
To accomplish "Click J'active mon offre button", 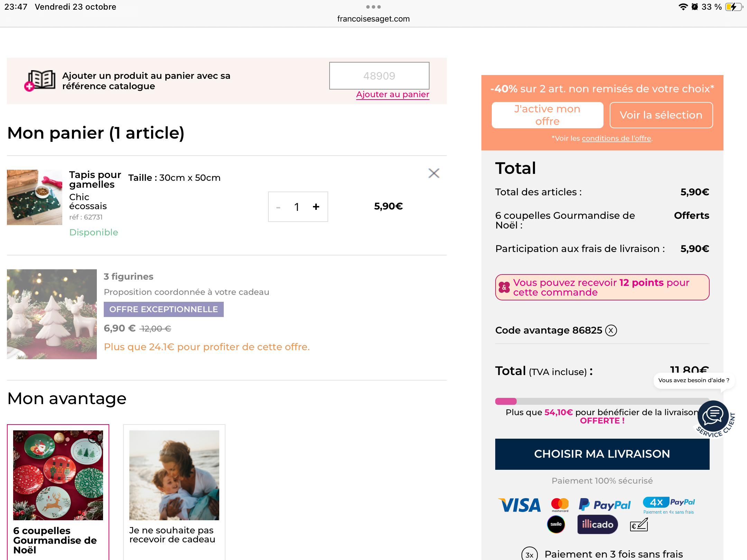I will coord(547,115).
